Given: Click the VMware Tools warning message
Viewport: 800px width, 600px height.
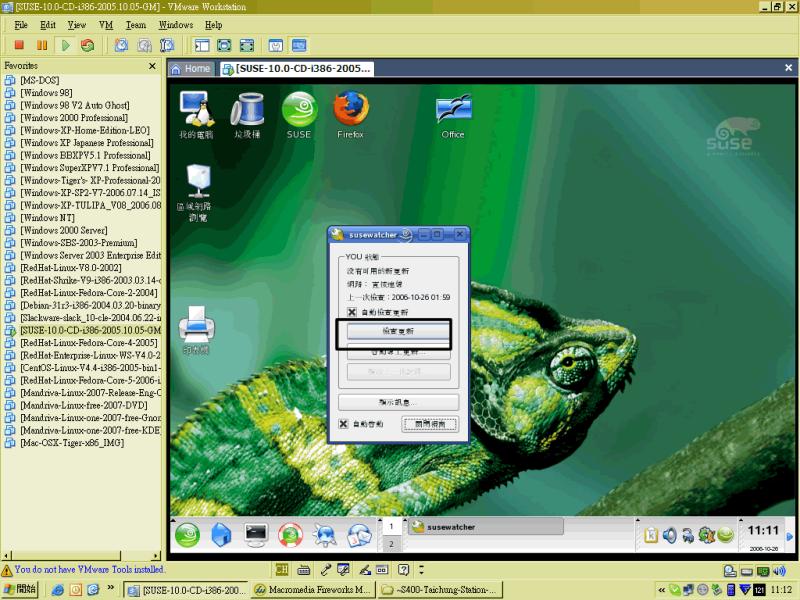Looking at the screenshot, I should 89,569.
